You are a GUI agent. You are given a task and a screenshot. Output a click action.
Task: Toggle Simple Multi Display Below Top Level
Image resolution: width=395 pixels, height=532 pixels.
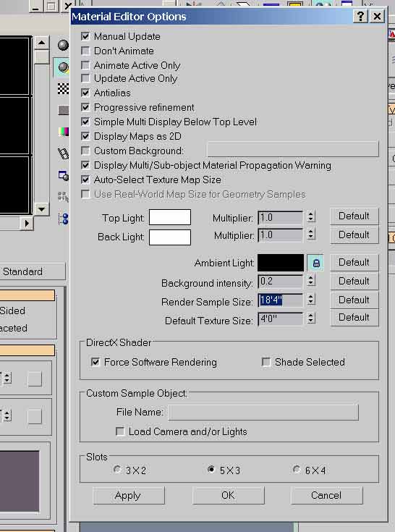point(85,122)
